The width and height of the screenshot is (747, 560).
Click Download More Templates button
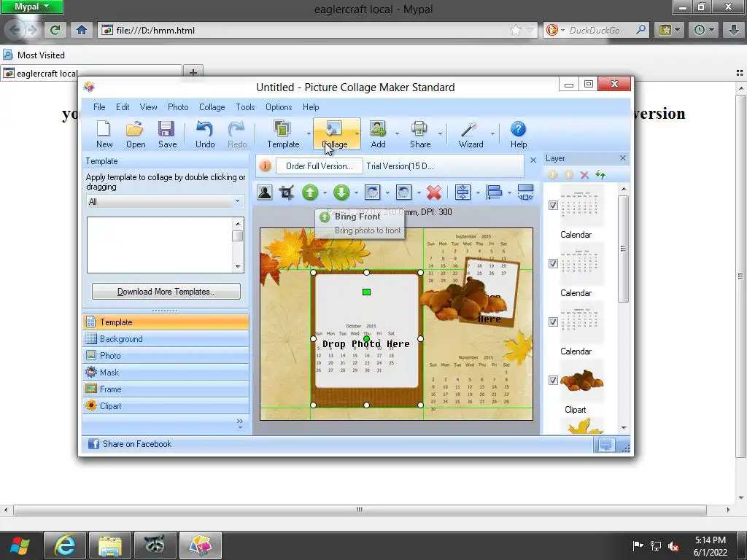coord(166,292)
